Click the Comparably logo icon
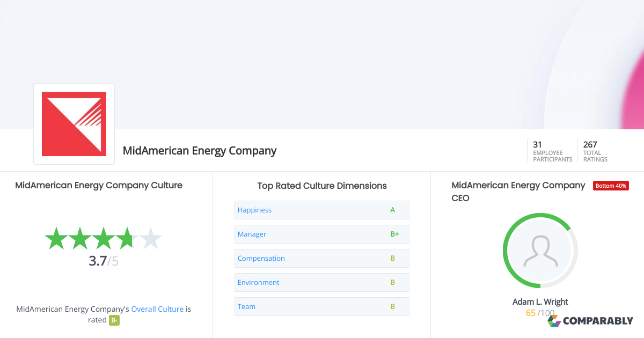 (554, 321)
